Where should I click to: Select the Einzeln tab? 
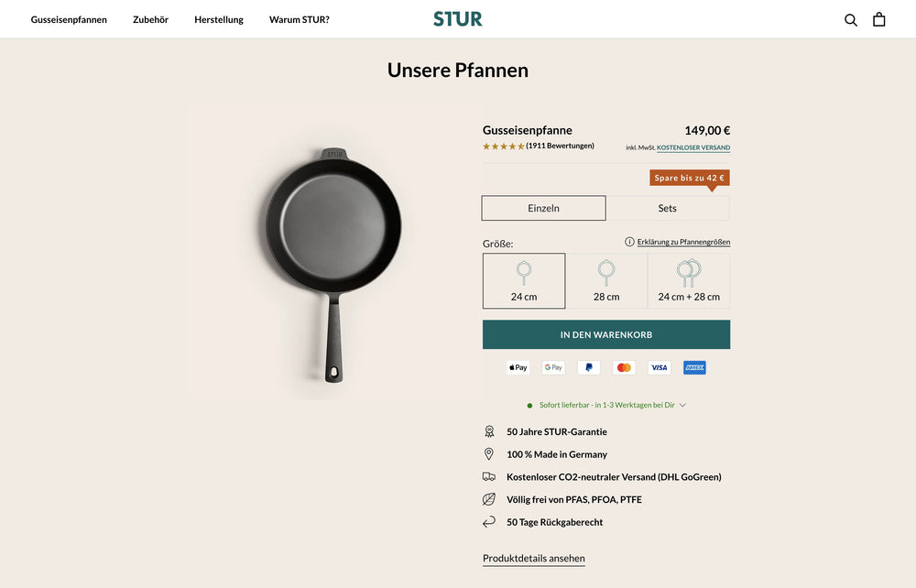(543, 208)
